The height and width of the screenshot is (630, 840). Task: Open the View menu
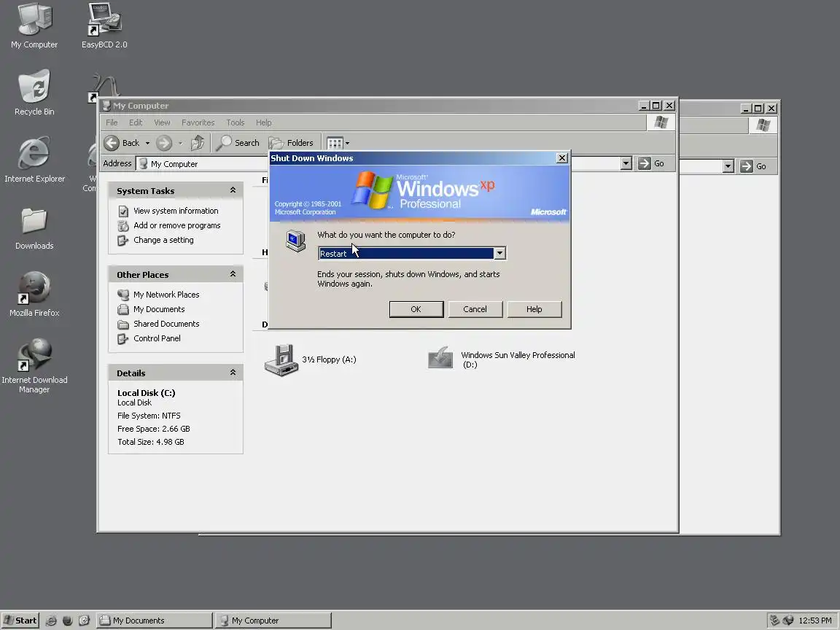162,122
